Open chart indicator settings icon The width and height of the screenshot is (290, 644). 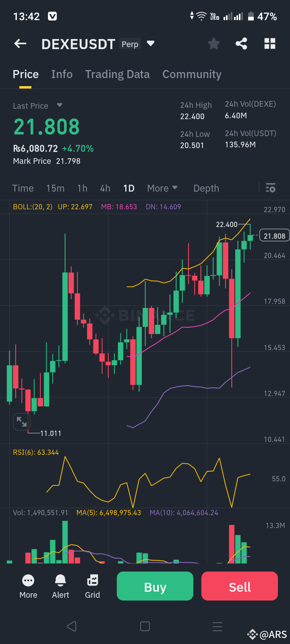tap(271, 188)
